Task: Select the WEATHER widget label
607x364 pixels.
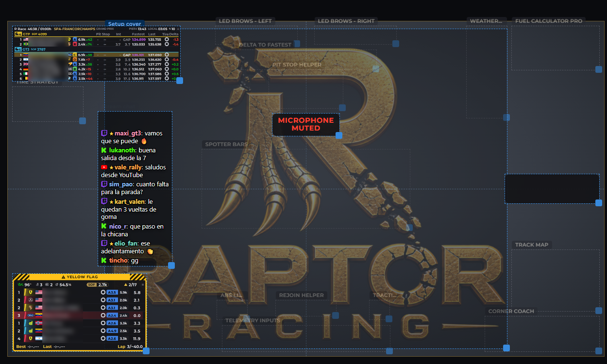Action: tap(486, 21)
